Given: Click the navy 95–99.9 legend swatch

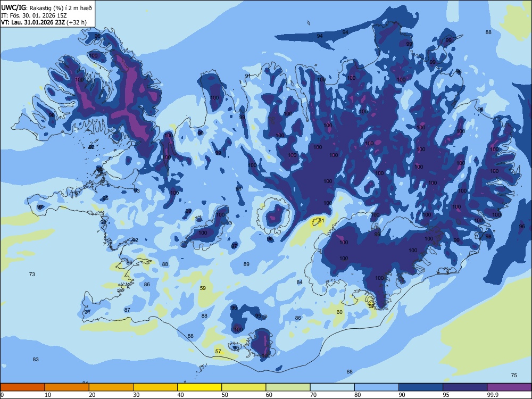Looking at the screenshot, I should coord(465,387).
